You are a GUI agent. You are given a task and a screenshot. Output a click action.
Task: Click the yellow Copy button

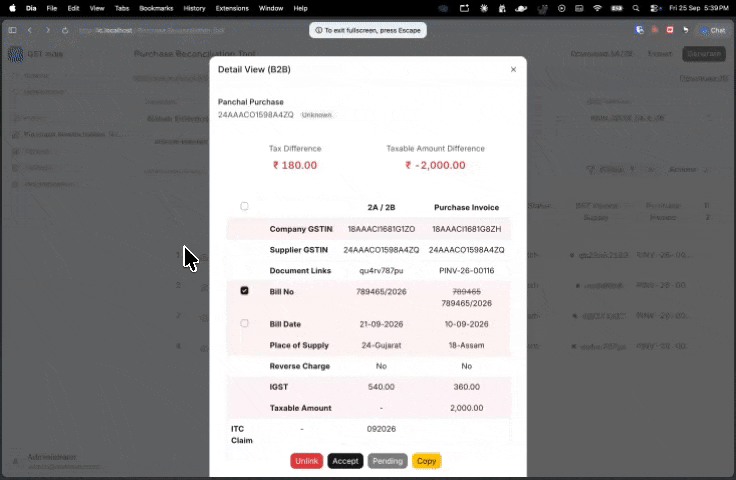click(426, 461)
